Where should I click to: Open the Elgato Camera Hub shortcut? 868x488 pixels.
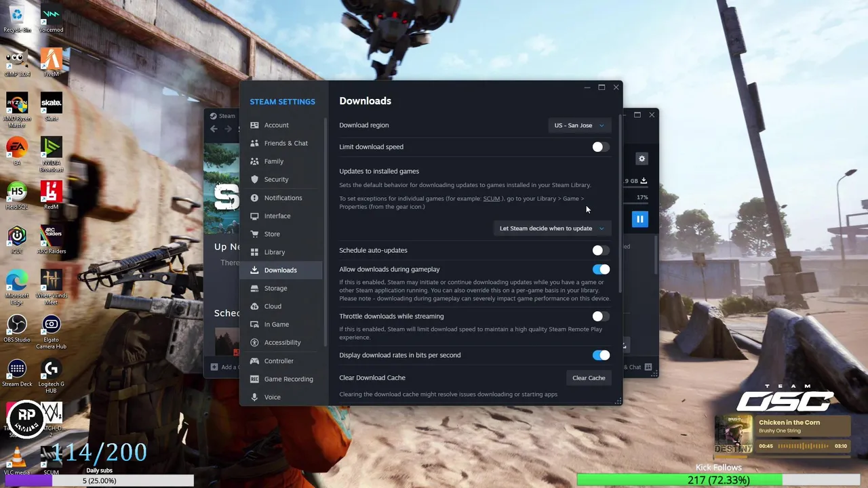point(51,332)
